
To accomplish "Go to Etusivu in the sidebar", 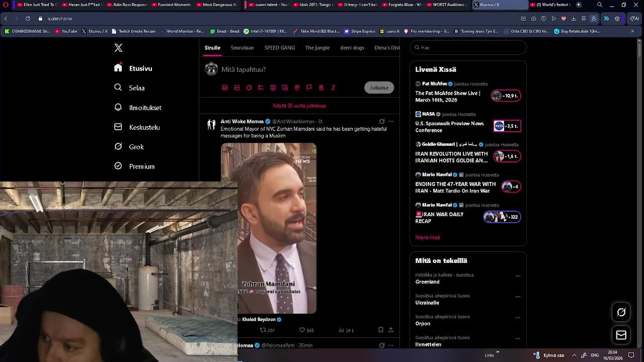I will click(133, 68).
